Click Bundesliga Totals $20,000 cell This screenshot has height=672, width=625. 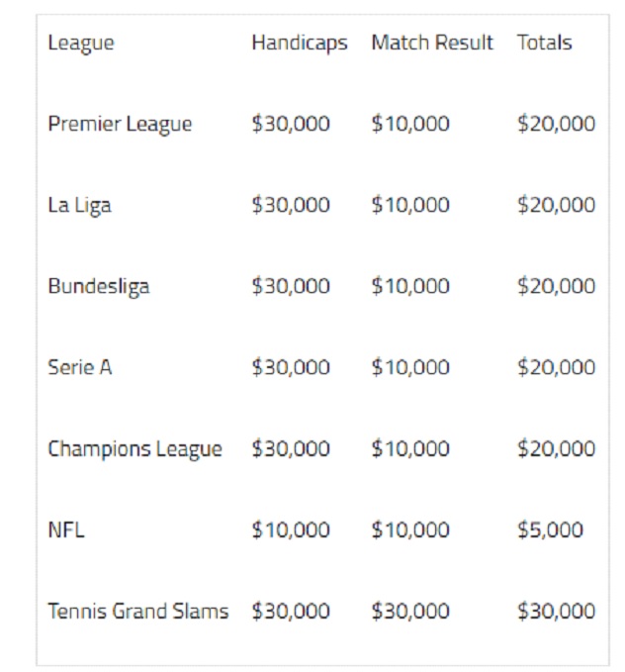557,286
